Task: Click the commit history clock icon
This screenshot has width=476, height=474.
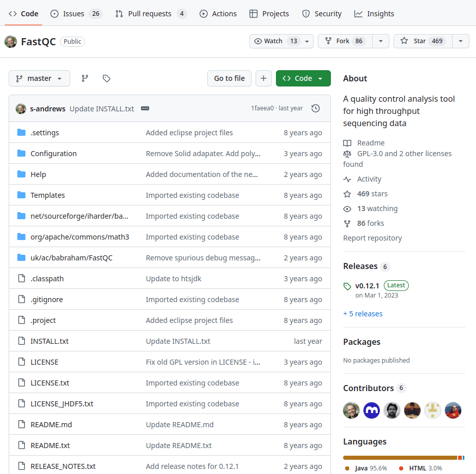Action: [316, 108]
